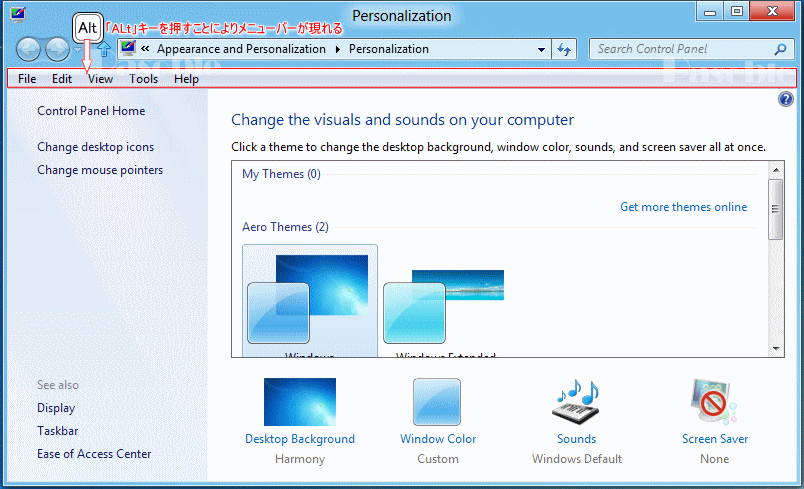The image size is (804, 489).
Task: Open the Tools menu
Action: 143,79
